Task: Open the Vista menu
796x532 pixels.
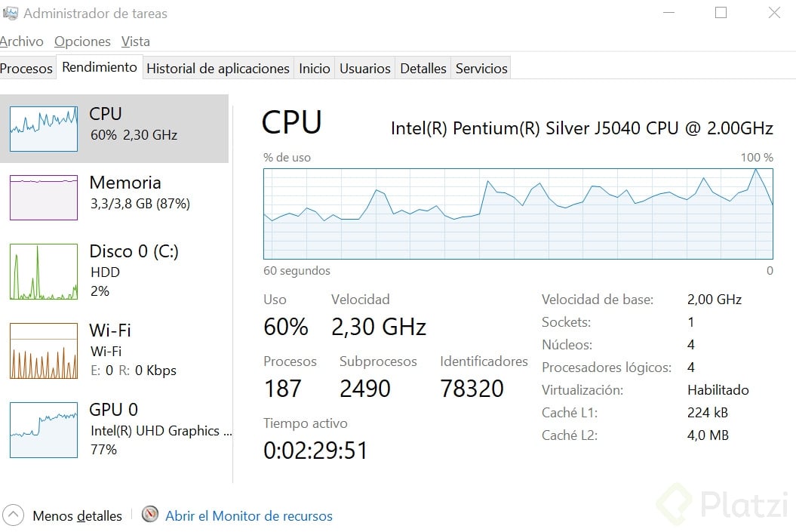Action: point(136,42)
